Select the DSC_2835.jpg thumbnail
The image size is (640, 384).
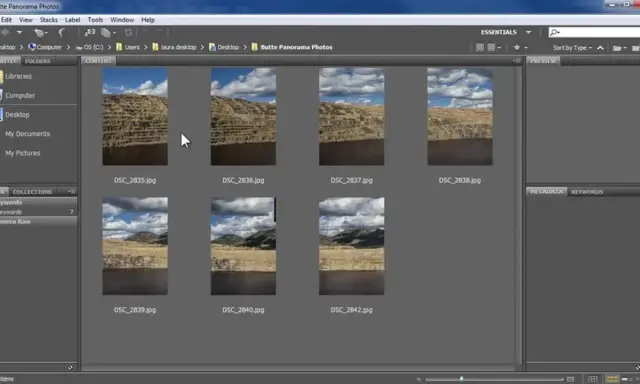(x=135, y=117)
